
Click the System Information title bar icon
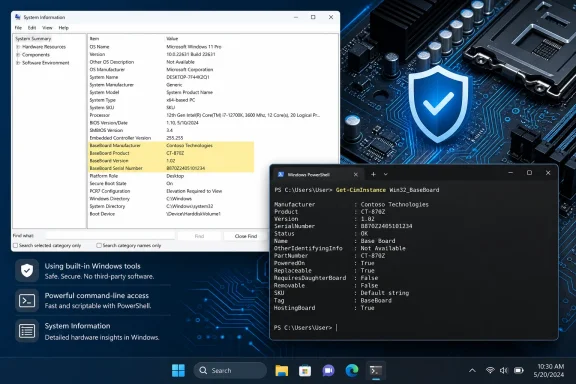pos(18,17)
